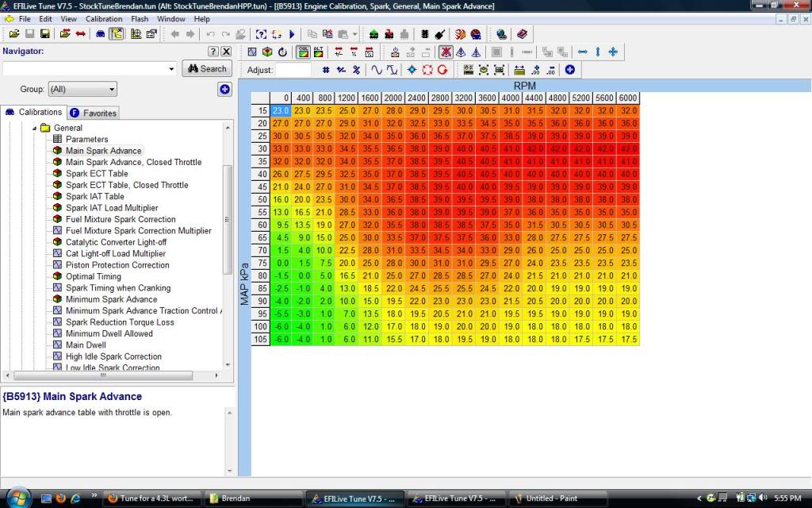Click the round blue plus icon in Adjust bar
Image resolution: width=812 pixels, height=508 pixels.
point(569,70)
